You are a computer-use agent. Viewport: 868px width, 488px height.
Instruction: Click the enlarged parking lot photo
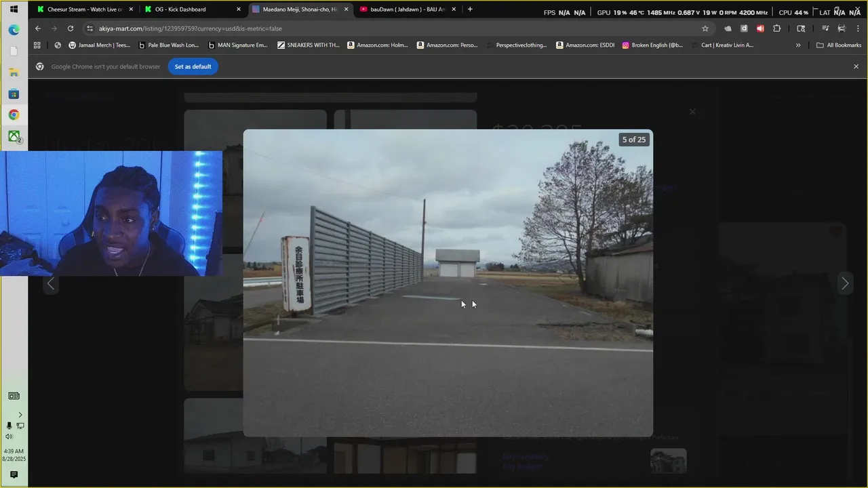click(448, 283)
